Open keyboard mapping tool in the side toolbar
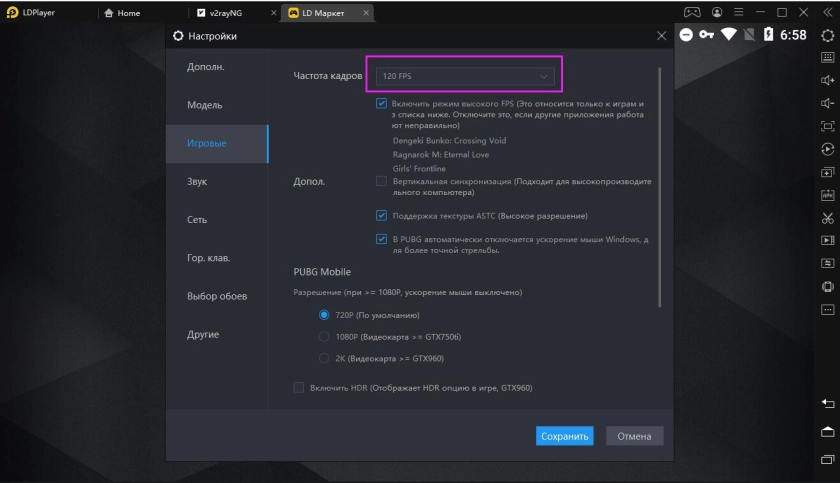Viewport: 840px width, 483px height. 828,57
